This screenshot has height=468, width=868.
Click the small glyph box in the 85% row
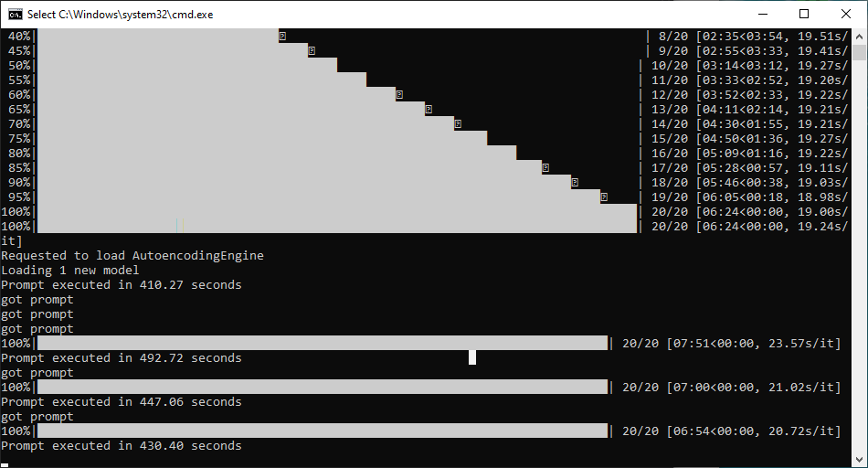pos(545,167)
